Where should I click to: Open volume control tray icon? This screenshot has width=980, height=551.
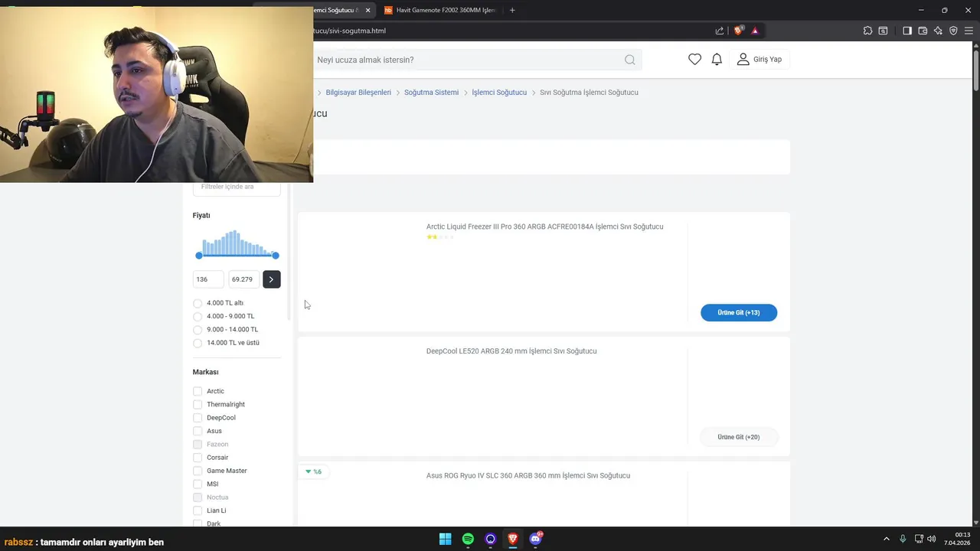pos(931,539)
